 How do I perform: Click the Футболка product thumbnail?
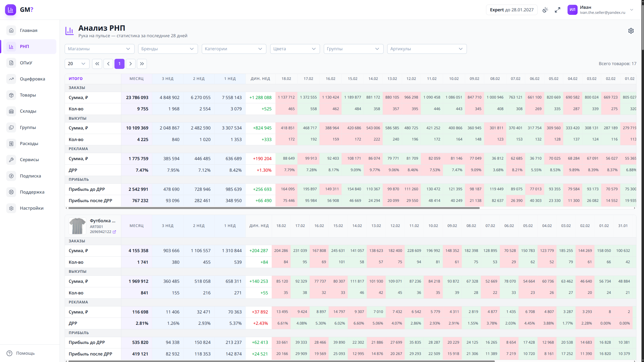[77, 226]
